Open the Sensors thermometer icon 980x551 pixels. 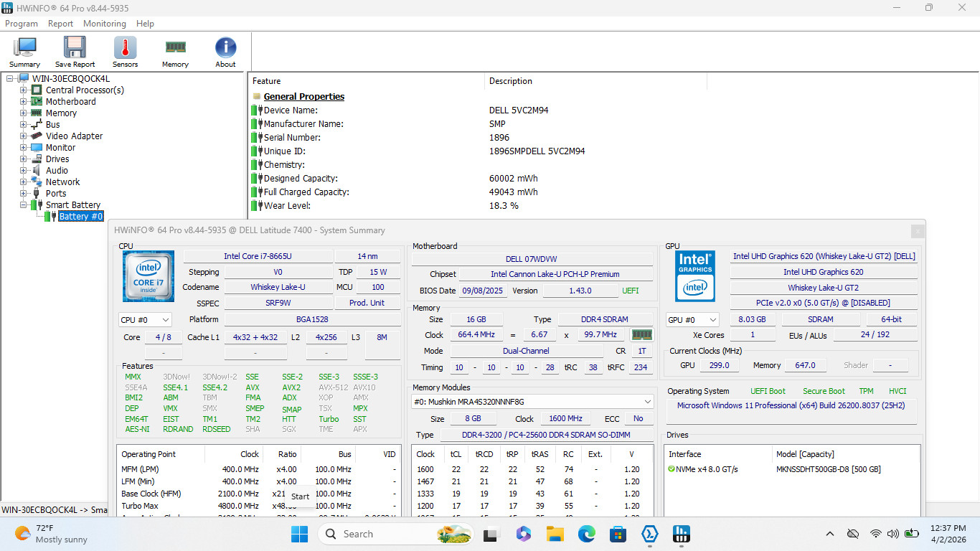tap(125, 47)
